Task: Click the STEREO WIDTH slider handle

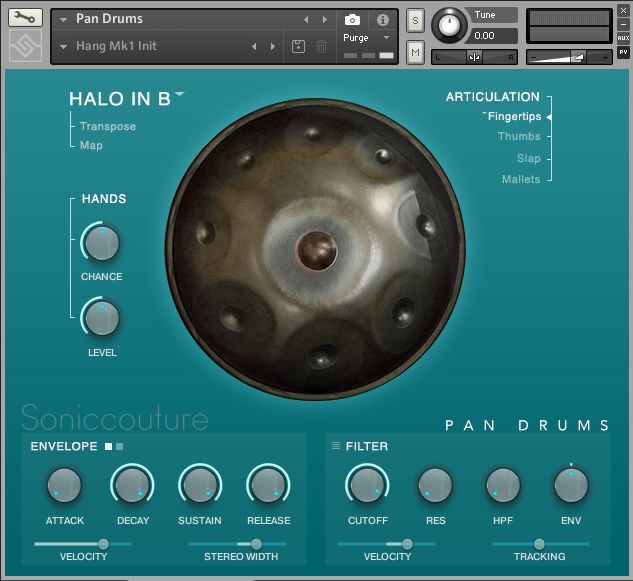Action: pos(256,544)
